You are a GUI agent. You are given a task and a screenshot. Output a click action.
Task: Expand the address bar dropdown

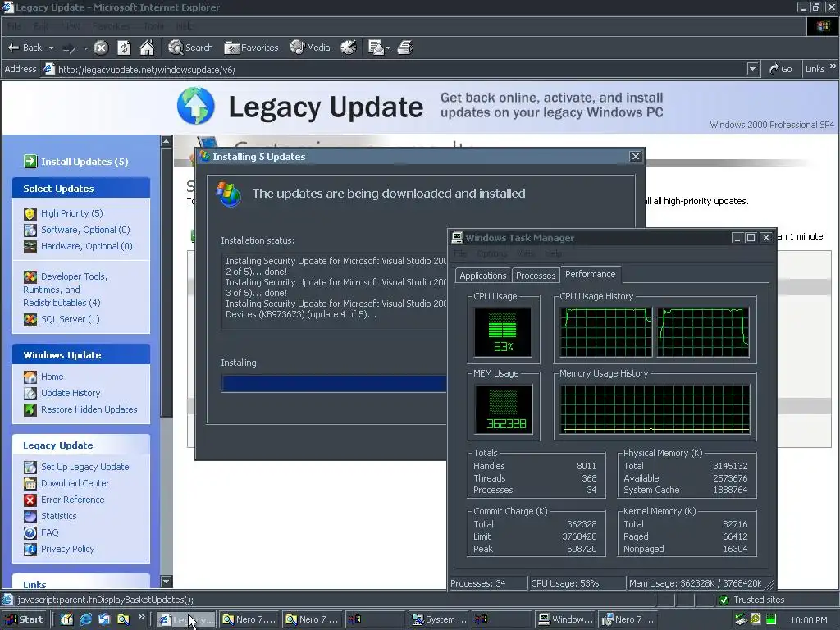753,69
